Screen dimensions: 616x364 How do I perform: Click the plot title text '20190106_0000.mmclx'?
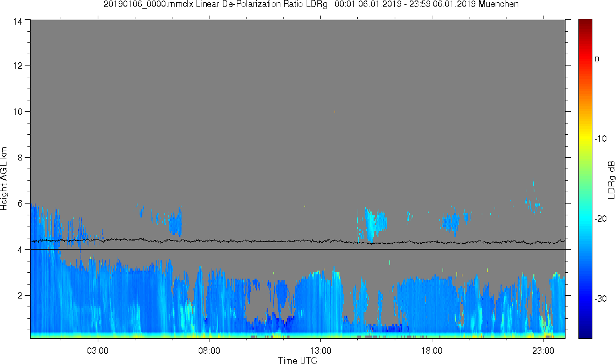[x=149, y=4]
